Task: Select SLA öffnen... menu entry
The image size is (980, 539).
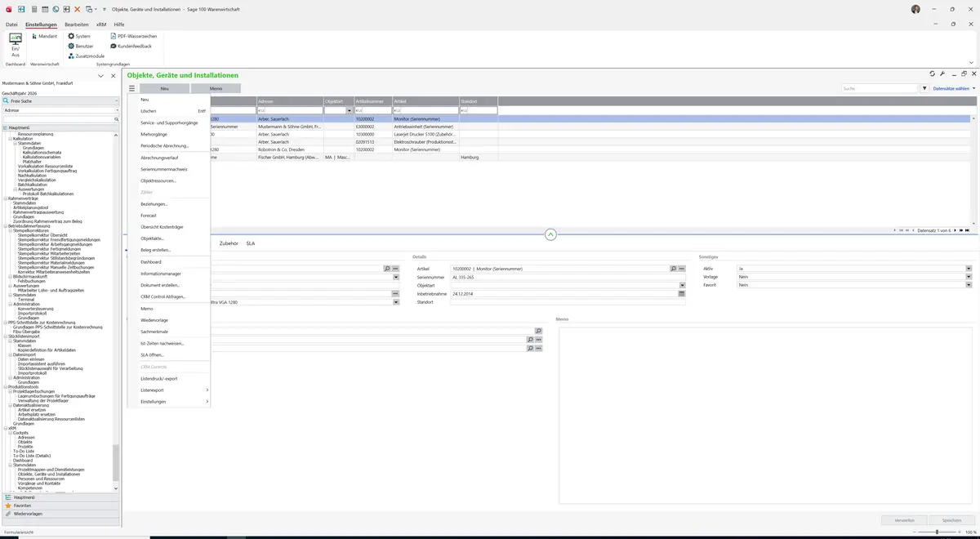Action: coord(168,355)
